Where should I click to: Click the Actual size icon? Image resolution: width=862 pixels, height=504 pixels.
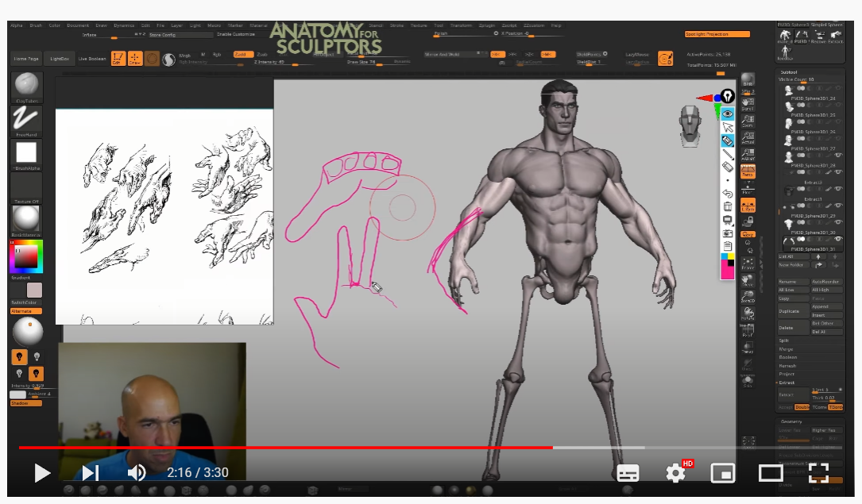748,137
